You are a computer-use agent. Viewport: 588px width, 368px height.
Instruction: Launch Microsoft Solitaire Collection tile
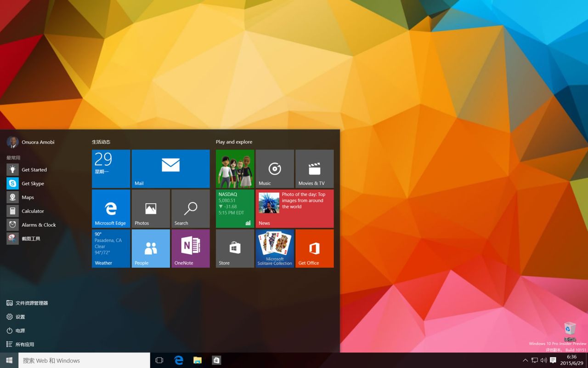[275, 248]
